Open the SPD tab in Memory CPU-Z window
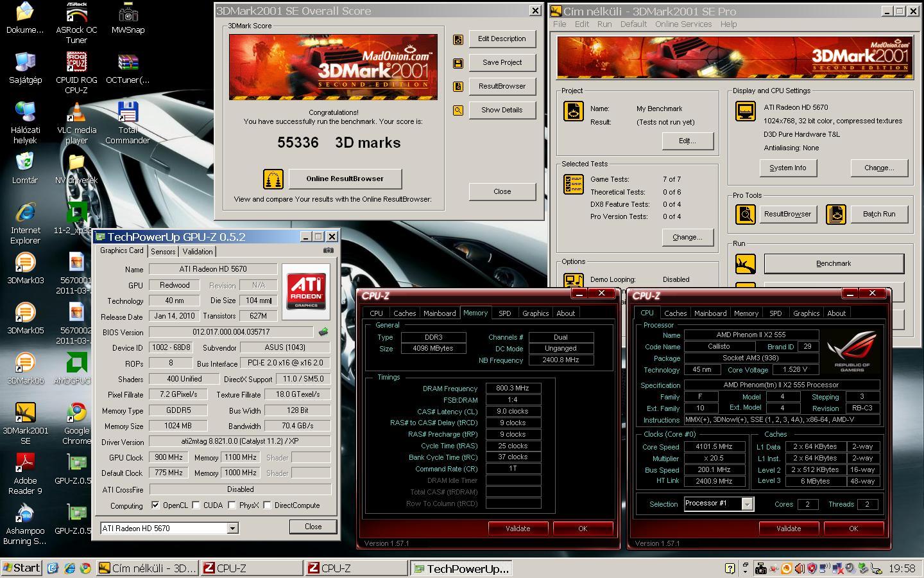 (505, 313)
